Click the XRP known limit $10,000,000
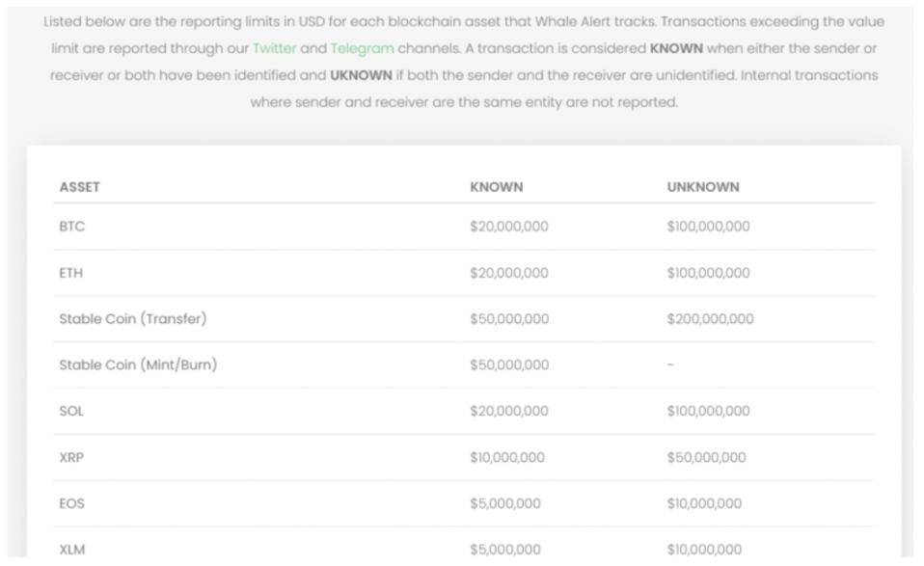Image resolution: width=924 pixels, height=566 pixels. pyautogui.click(x=507, y=458)
